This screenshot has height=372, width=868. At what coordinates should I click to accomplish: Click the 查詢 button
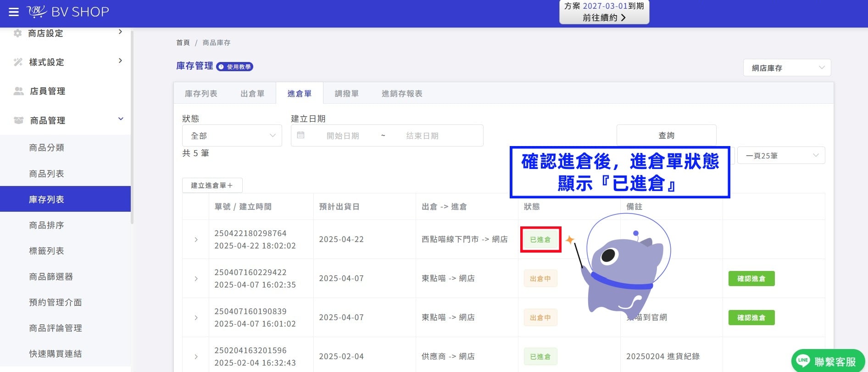coord(666,135)
